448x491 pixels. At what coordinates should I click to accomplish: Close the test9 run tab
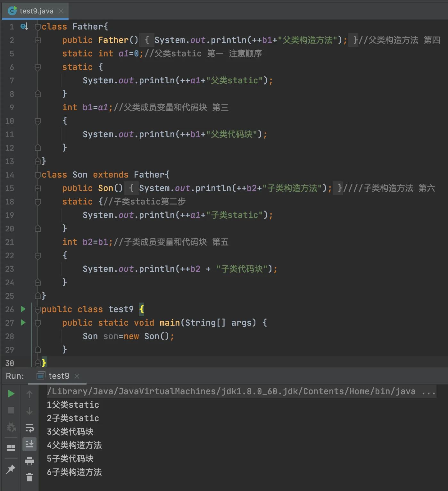click(77, 376)
